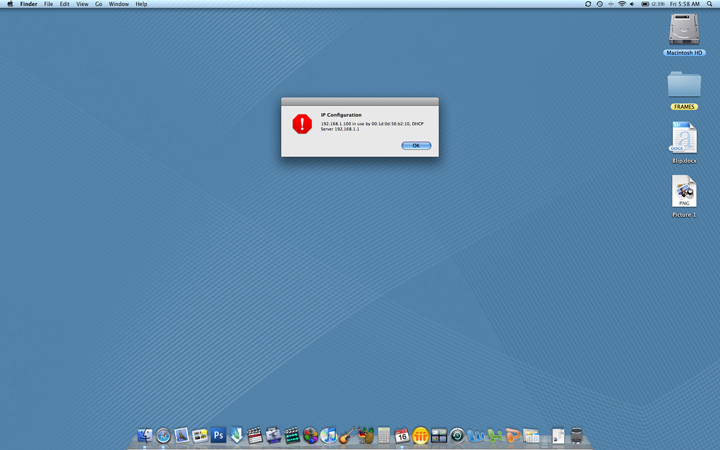
Task: Open the Edit menu
Action: 64,4
